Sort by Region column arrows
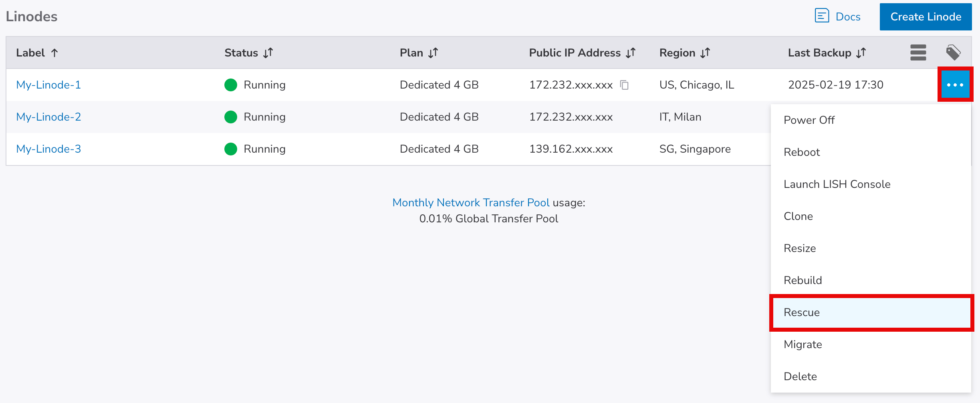 click(705, 53)
